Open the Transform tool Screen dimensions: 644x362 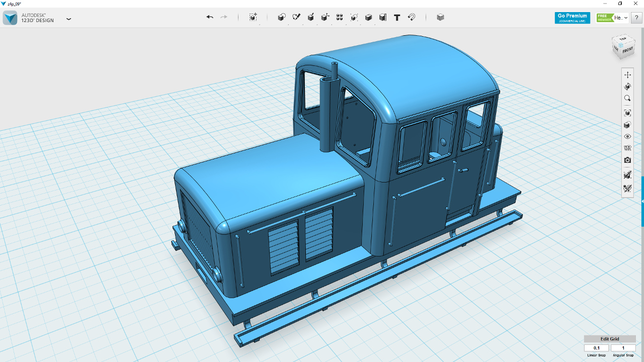(x=253, y=17)
